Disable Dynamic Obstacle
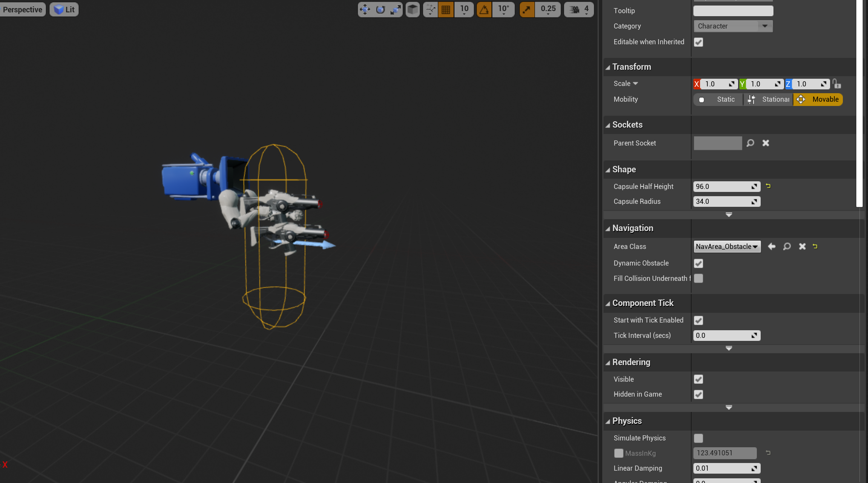868x483 pixels. pos(698,263)
